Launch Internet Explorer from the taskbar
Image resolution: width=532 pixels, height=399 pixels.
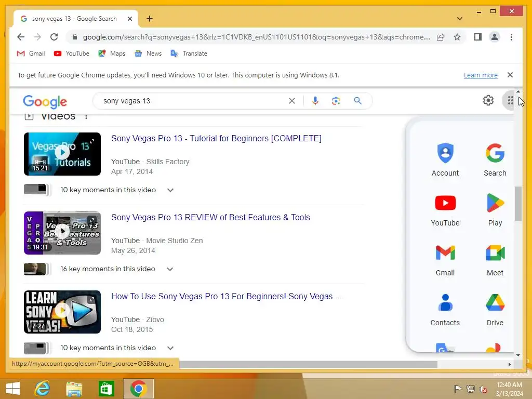43,389
